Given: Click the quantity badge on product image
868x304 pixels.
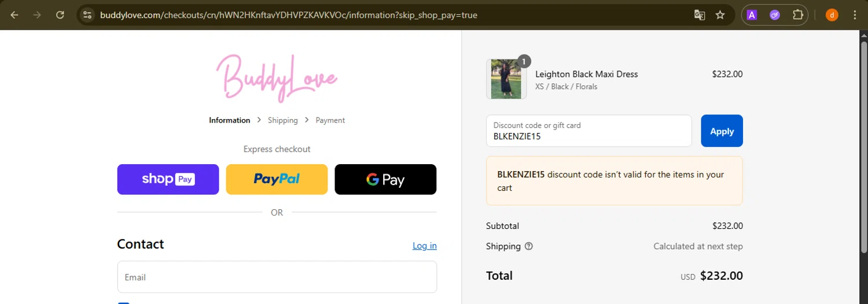Looking at the screenshot, I should [524, 61].
